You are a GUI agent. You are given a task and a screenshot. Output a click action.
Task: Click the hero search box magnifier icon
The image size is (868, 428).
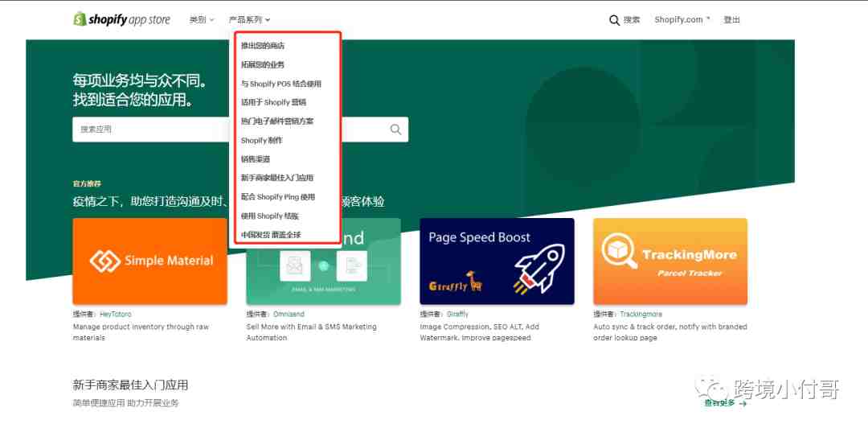395,130
